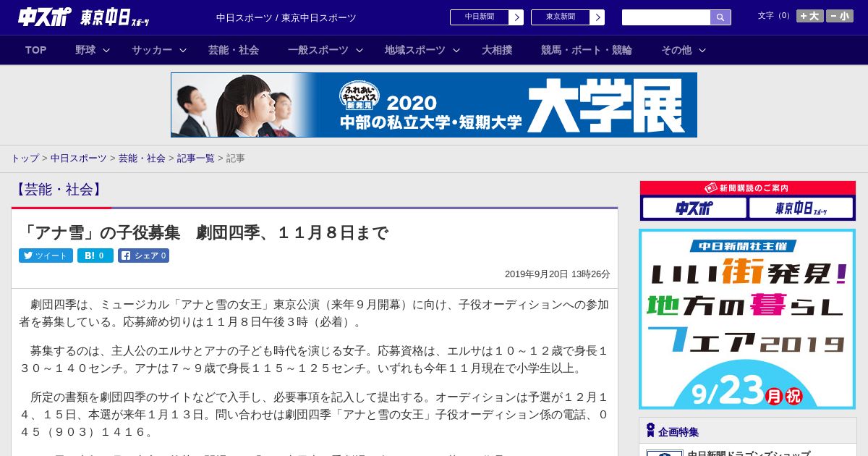Click the 中日スポーツ / 東京中日スポーツ header text
Image resolution: width=868 pixels, height=456 pixels.
[x=286, y=17]
